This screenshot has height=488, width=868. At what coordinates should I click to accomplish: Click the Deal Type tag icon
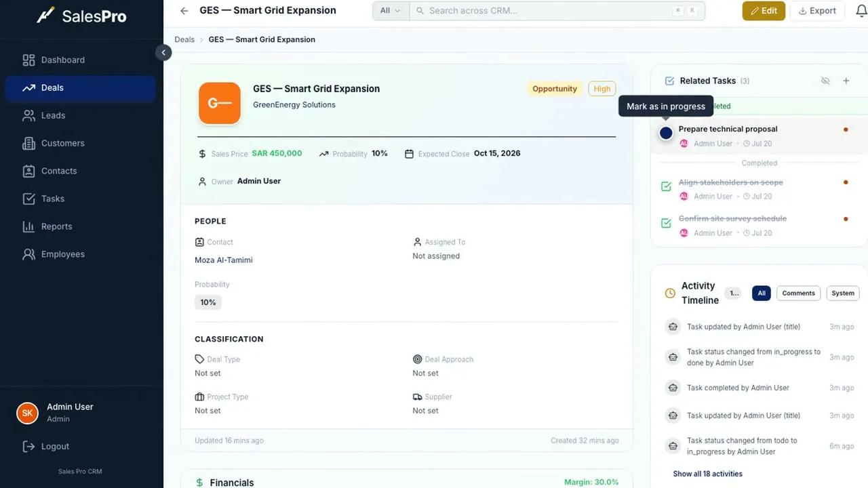pyautogui.click(x=199, y=359)
